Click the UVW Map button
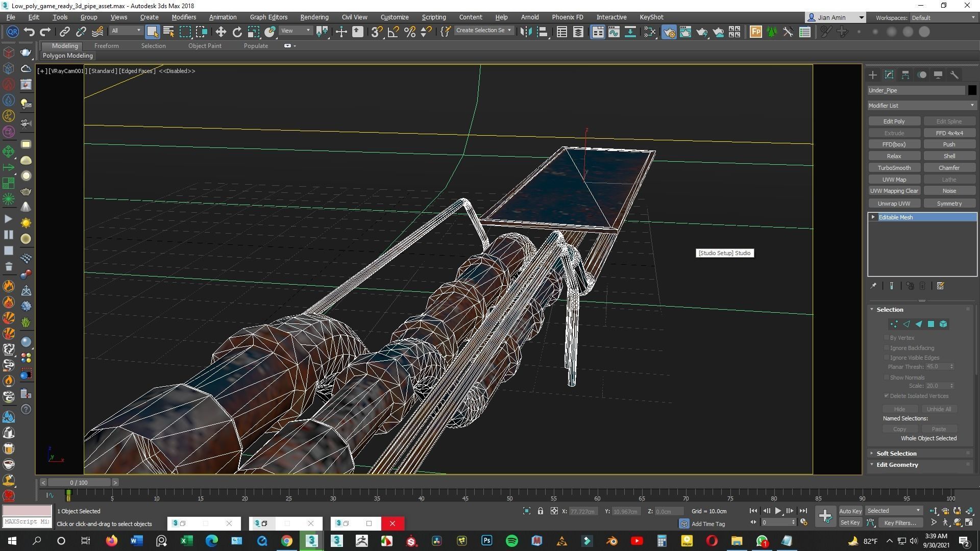980x551 pixels. (x=894, y=179)
